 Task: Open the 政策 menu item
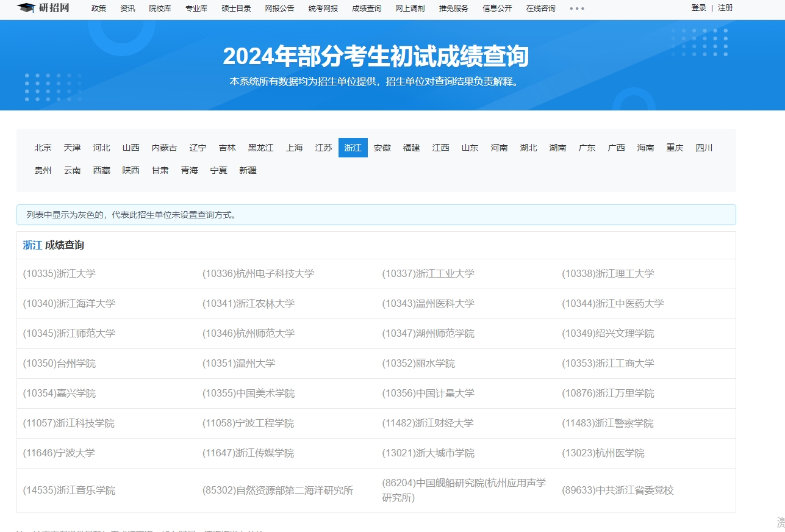(x=99, y=9)
